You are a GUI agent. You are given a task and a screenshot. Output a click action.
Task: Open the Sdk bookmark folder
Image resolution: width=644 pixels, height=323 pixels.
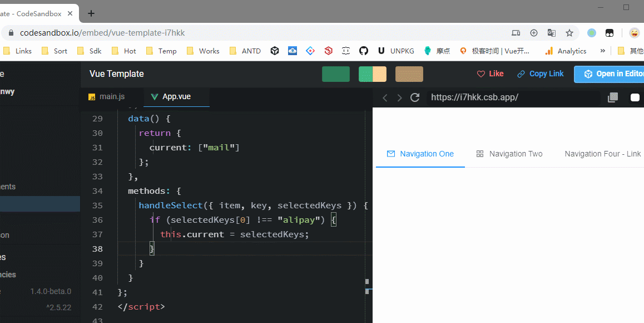point(90,51)
